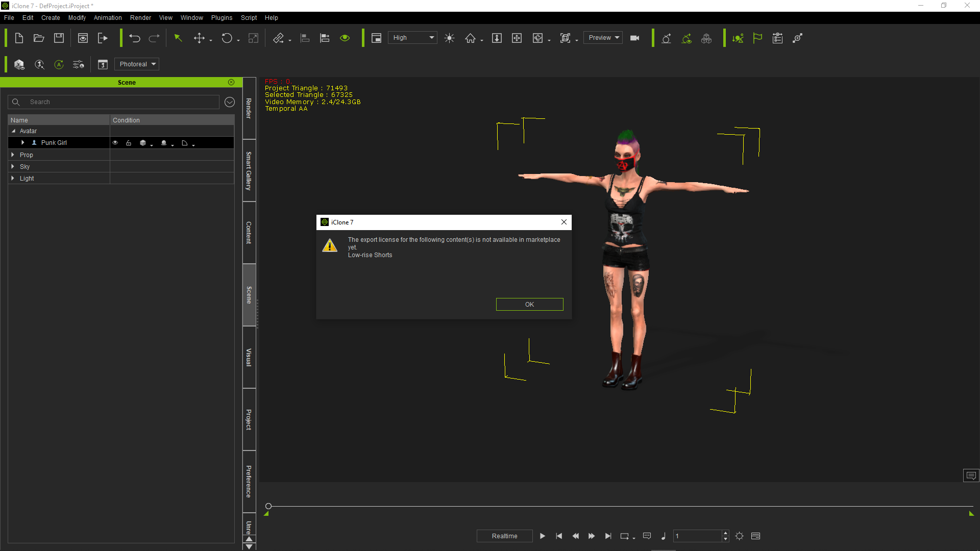Click the Export icon in toolbar
The width and height of the screenshot is (980, 551).
[x=103, y=38]
